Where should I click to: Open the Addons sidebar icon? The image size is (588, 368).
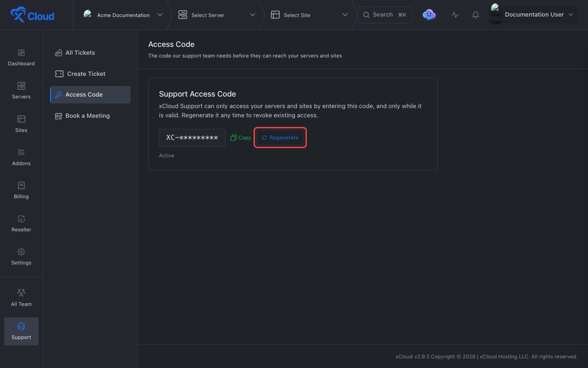(21, 152)
